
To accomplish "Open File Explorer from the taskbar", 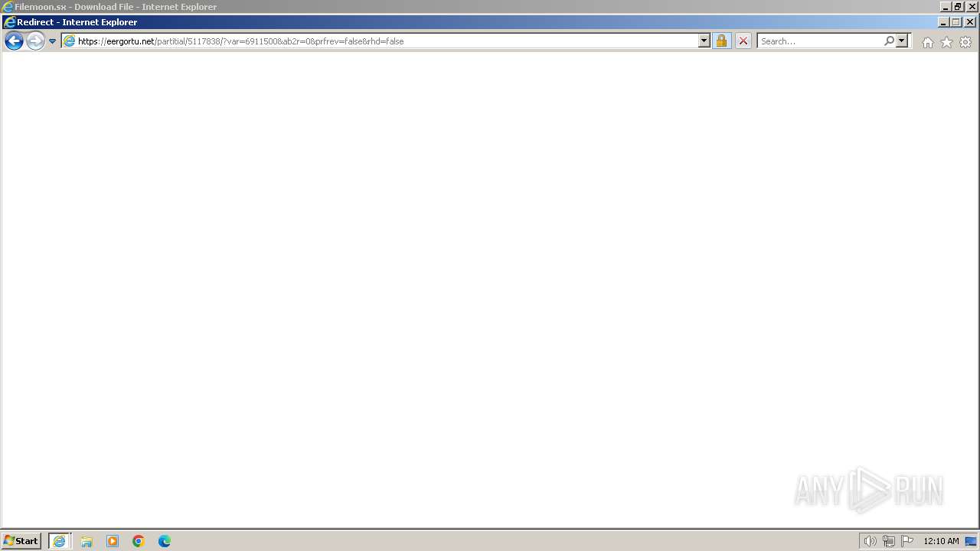I will tap(87, 541).
